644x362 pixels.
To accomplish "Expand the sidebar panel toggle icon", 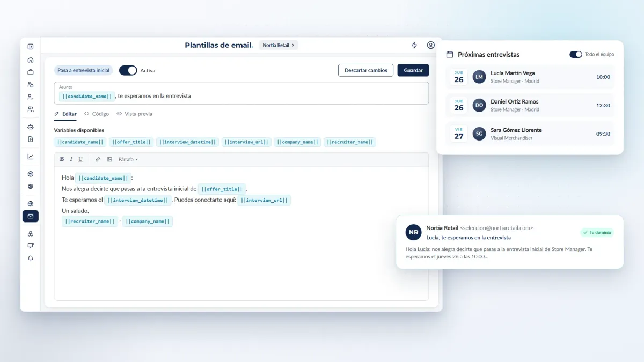I will tap(31, 47).
